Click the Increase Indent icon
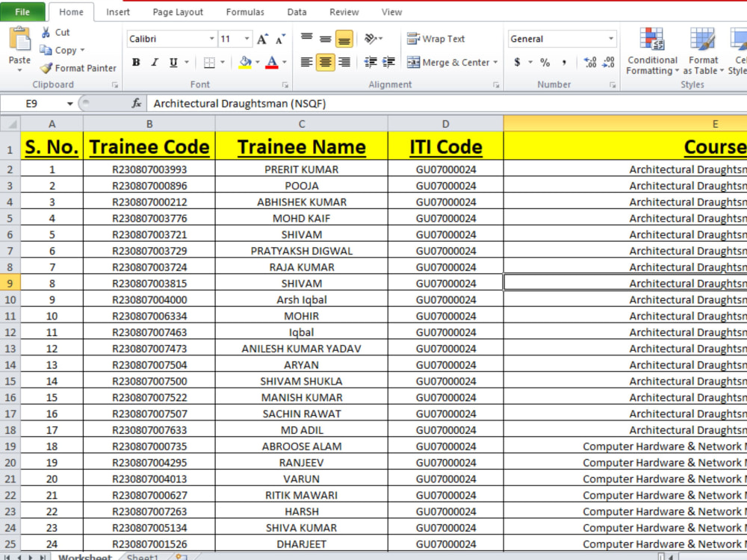 point(388,62)
